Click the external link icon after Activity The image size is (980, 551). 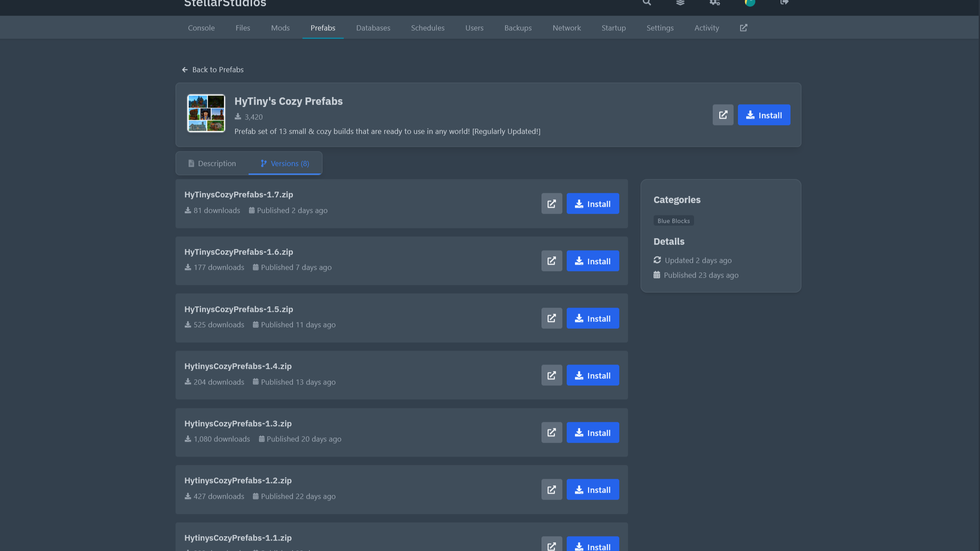coord(744,28)
